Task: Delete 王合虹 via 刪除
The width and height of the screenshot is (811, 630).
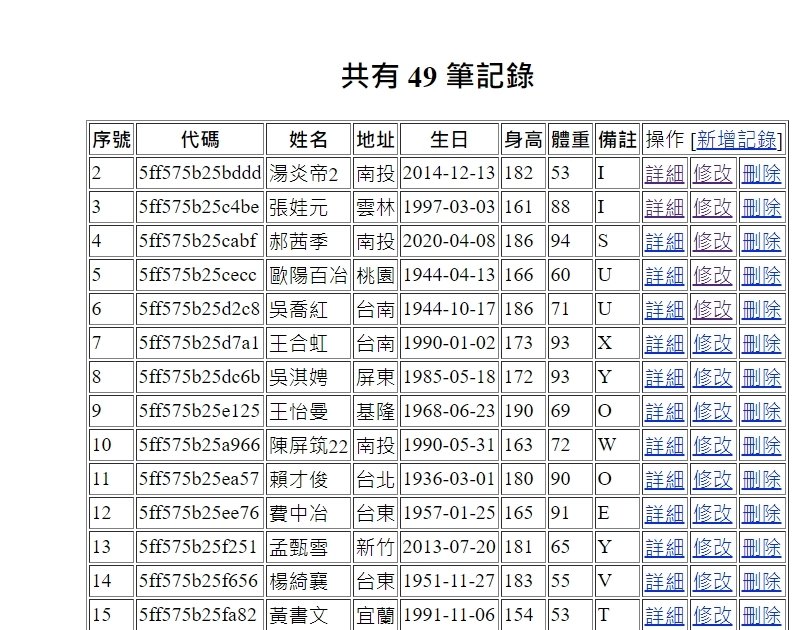Action: pos(761,344)
